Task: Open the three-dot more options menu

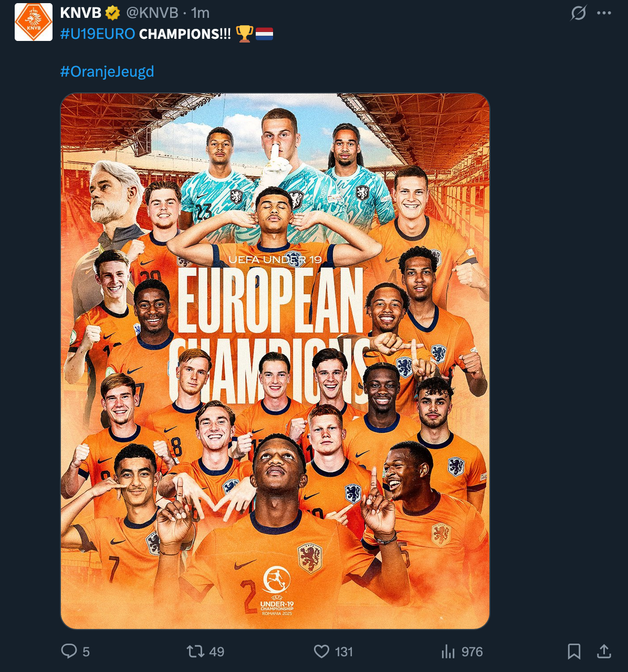Action: [604, 13]
